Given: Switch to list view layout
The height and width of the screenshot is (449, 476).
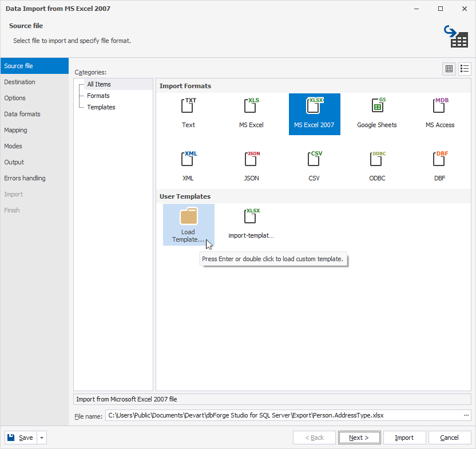Looking at the screenshot, I should [x=465, y=69].
